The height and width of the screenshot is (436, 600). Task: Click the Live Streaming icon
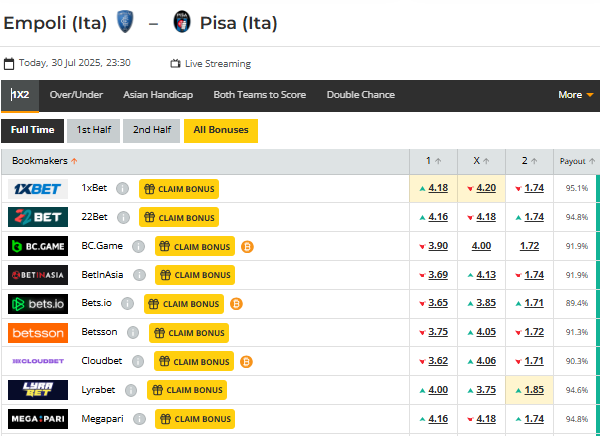(176, 63)
